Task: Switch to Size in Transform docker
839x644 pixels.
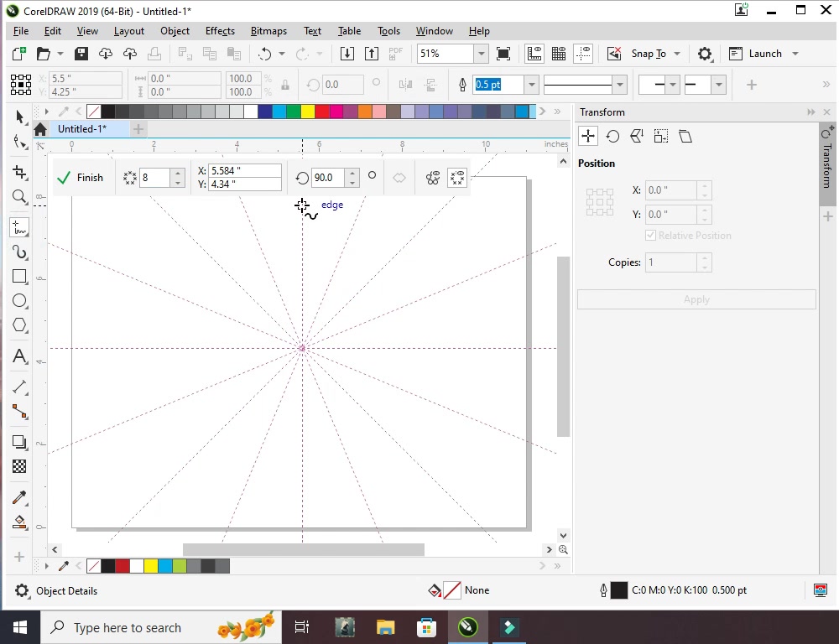Action: [x=661, y=137]
